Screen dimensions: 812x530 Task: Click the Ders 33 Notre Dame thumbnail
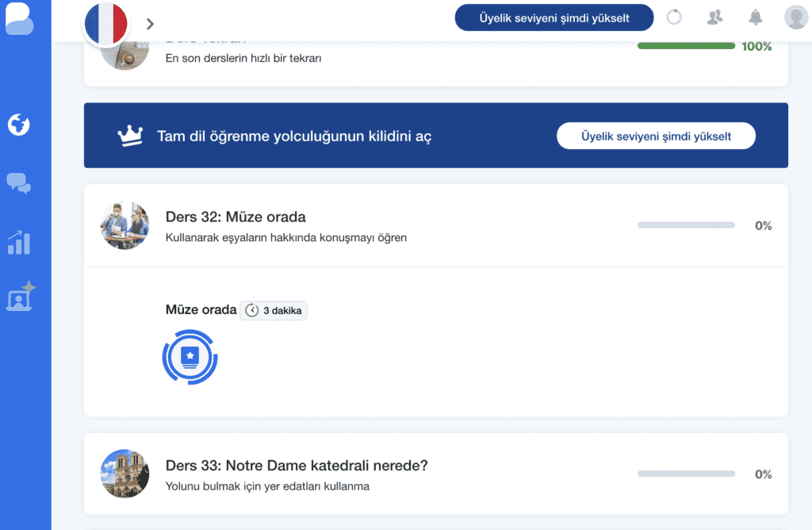point(124,474)
